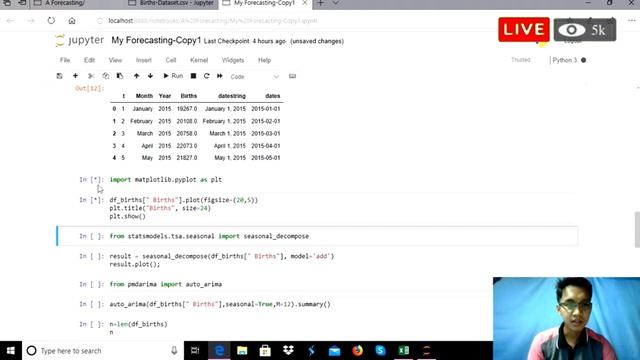This screenshot has width=640, height=360.
Task: Click the Trusted notebook indicator
Action: coord(521,60)
